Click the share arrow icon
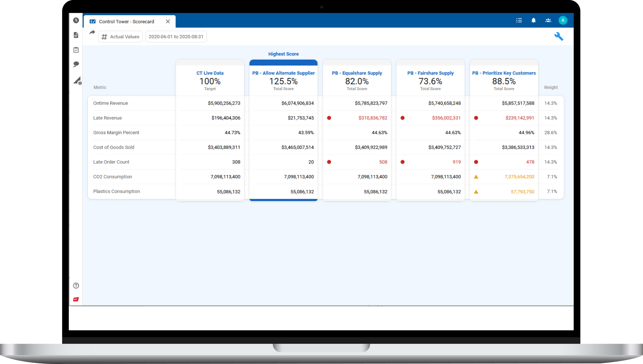This screenshot has height=364, width=643. pos(92,32)
